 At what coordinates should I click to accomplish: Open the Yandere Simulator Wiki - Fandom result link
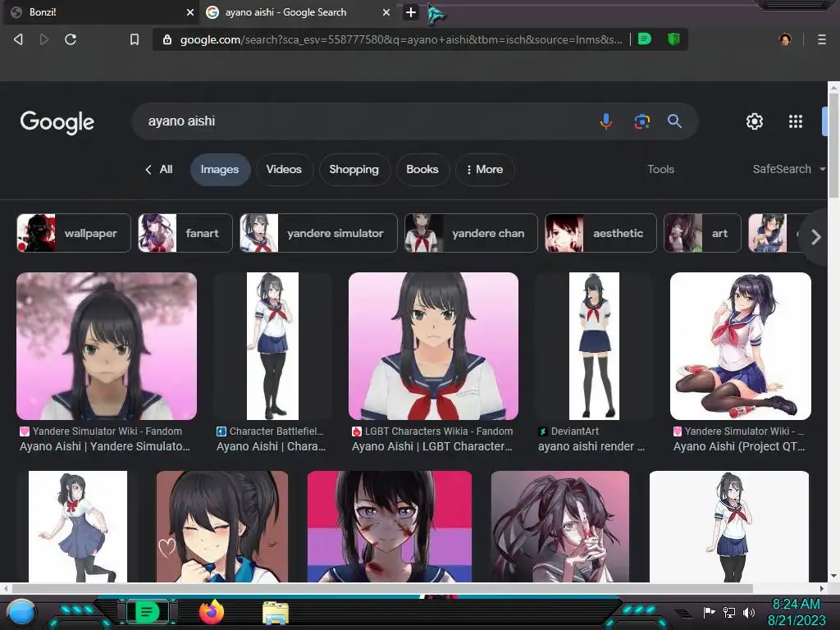pyautogui.click(x=105, y=440)
